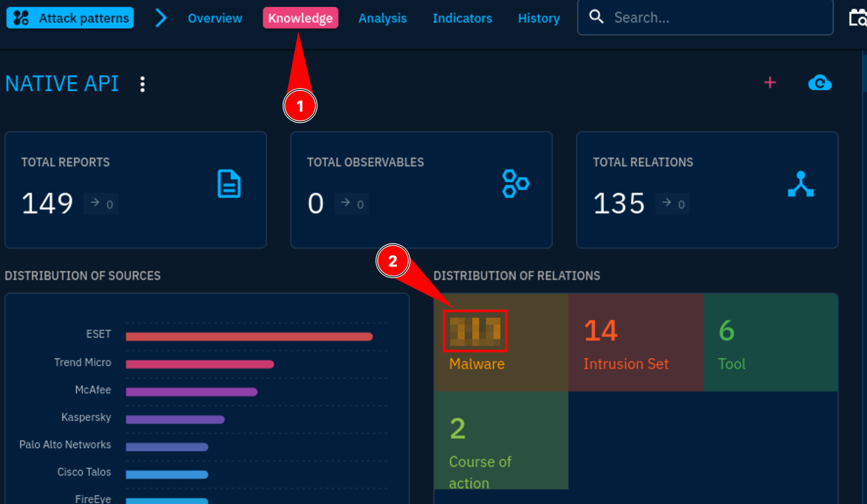Open the NATIVE API three-dot menu

coord(143,84)
